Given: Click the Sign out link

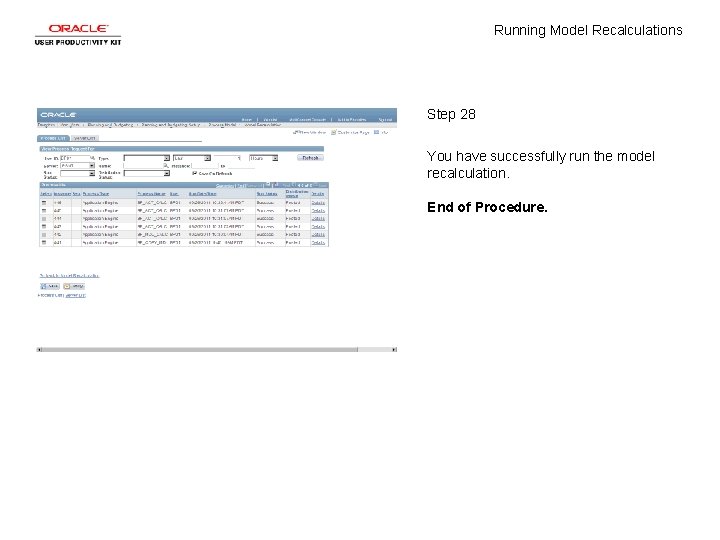Looking at the screenshot, I should (x=385, y=119).
